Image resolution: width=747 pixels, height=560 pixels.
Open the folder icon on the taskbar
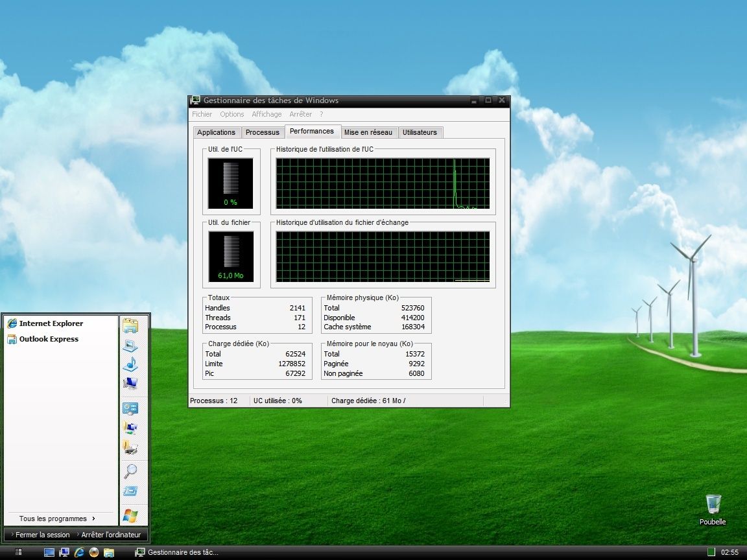tap(109, 552)
